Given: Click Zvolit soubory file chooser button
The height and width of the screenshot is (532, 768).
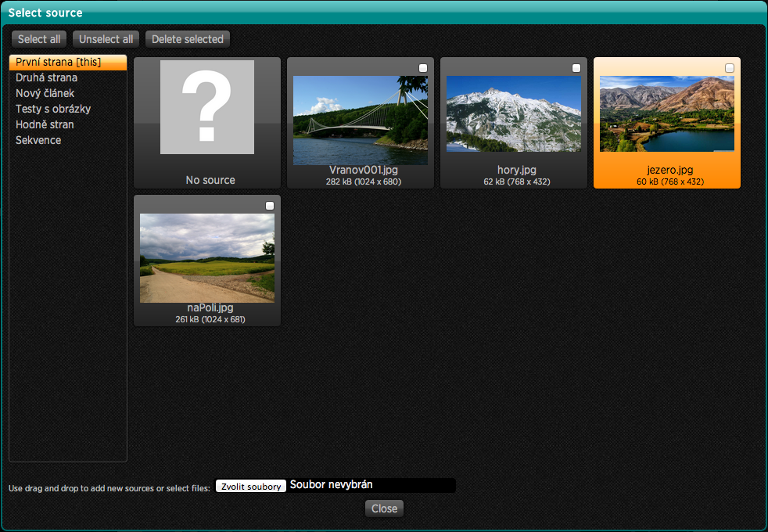Looking at the screenshot, I should 251,486.
